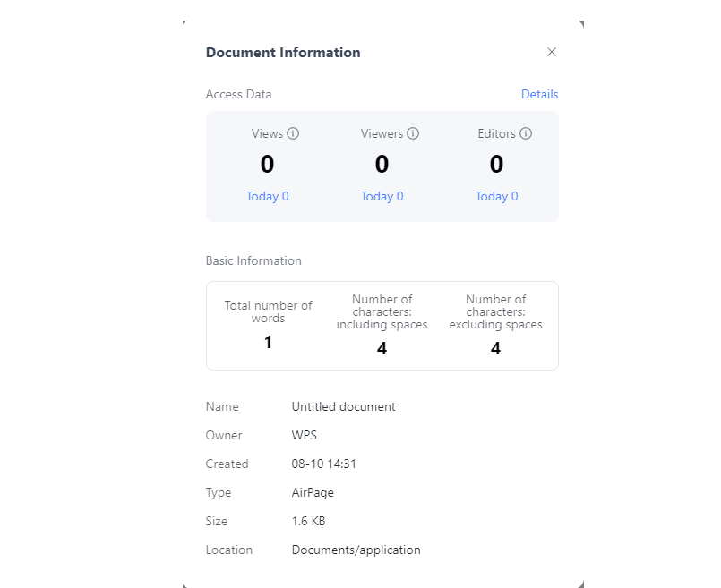
Task: Click 'Number of characters: including spaces' label
Action: coord(382,312)
